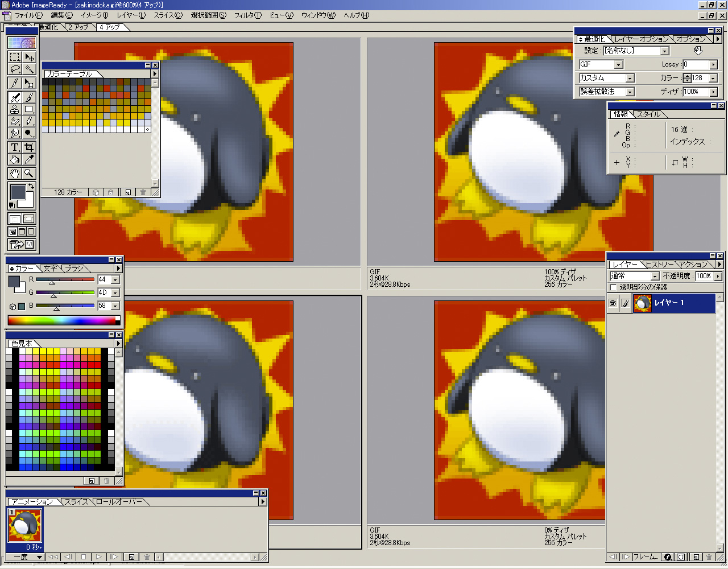Viewport: 728px width, 569px height.
Task: Select the Smudge tool
Action: (x=15, y=133)
